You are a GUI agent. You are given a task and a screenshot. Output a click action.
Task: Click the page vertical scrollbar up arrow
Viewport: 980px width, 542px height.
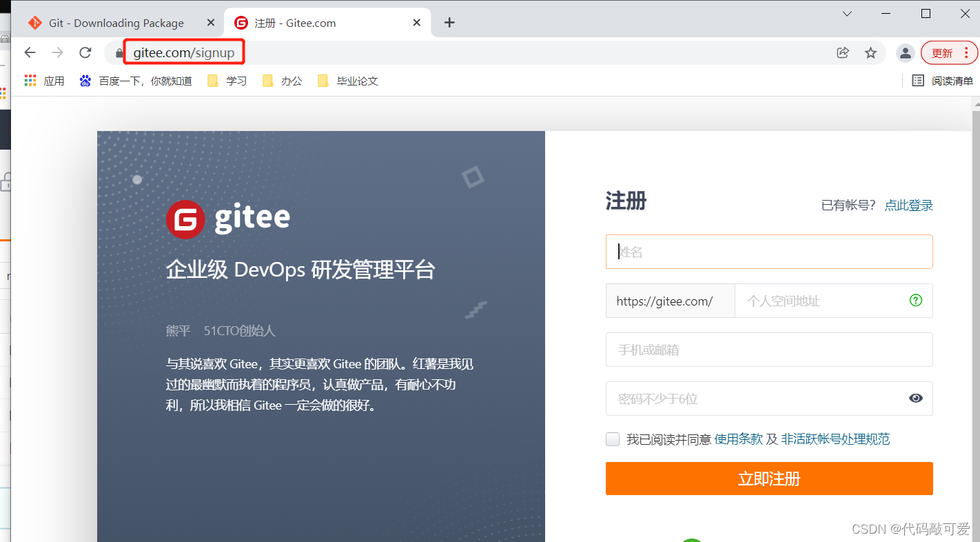pyautogui.click(x=975, y=103)
